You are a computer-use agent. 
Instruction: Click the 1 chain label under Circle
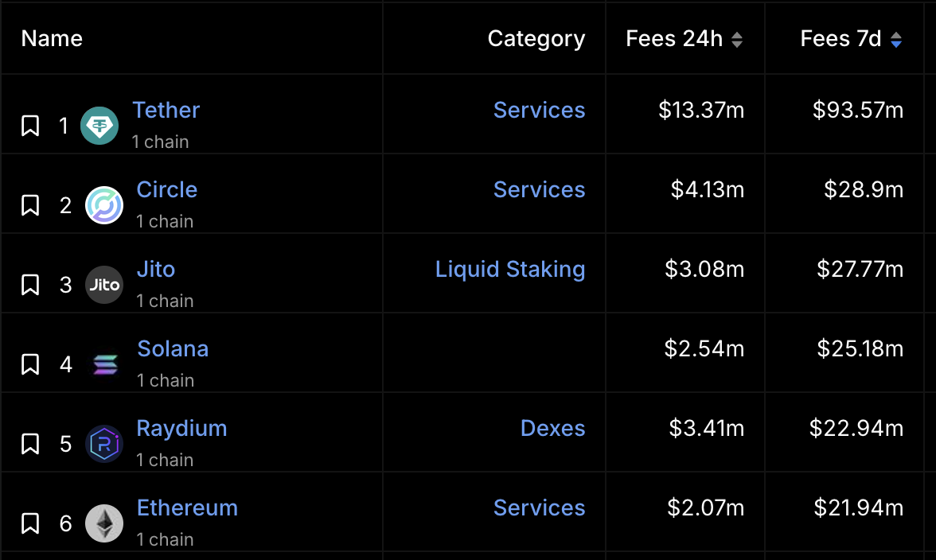(165, 221)
